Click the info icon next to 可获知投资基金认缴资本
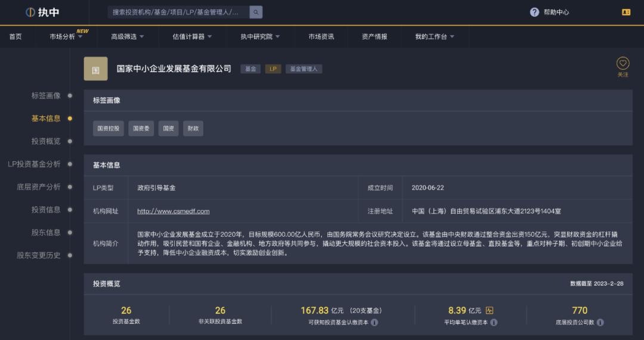 [x=374, y=322]
